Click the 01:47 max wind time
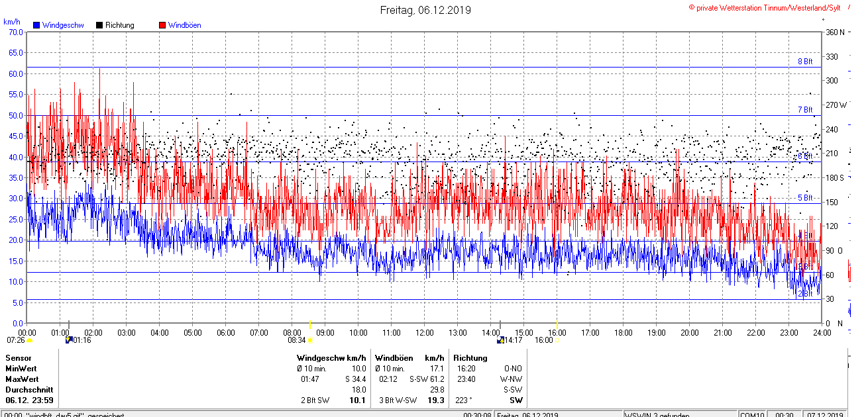 pyautogui.click(x=310, y=379)
